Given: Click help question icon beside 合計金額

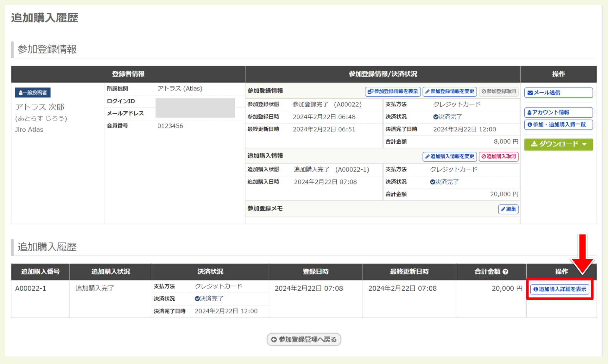Looking at the screenshot, I should (x=505, y=272).
